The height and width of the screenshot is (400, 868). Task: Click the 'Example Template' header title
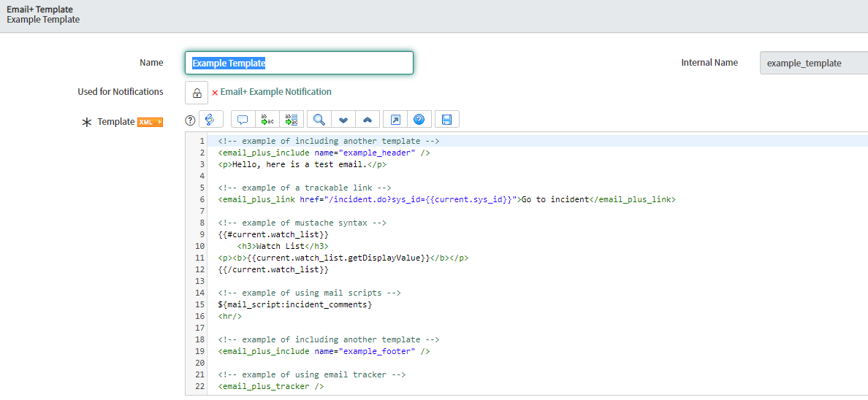tap(43, 20)
